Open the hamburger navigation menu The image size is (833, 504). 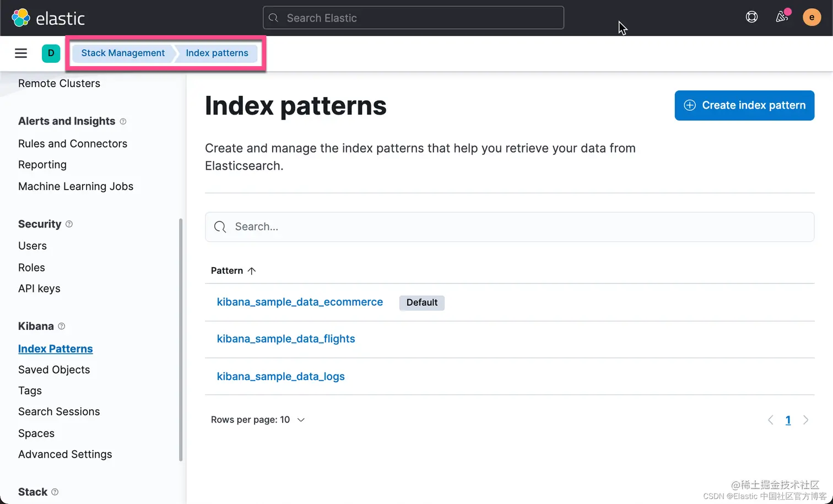pos(21,53)
